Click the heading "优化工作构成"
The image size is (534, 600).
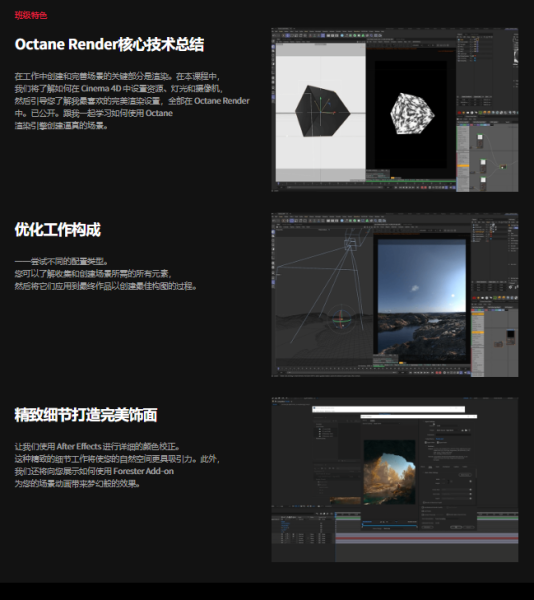coord(58,230)
